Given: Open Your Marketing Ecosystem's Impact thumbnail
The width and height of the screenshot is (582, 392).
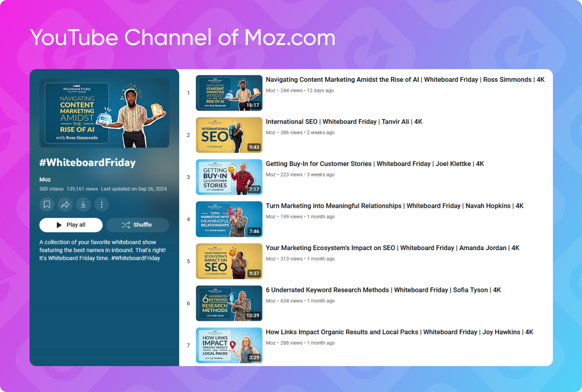Looking at the screenshot, I should 229,261.
